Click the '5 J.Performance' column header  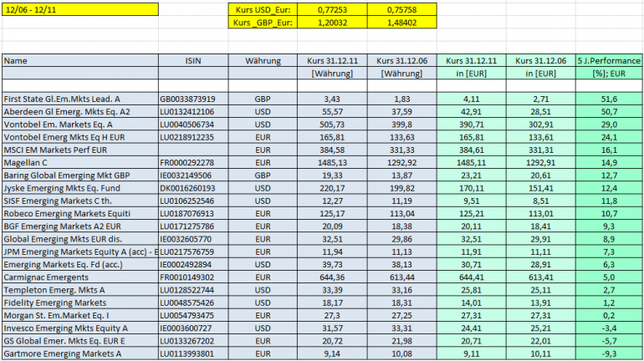pos(609,61)
